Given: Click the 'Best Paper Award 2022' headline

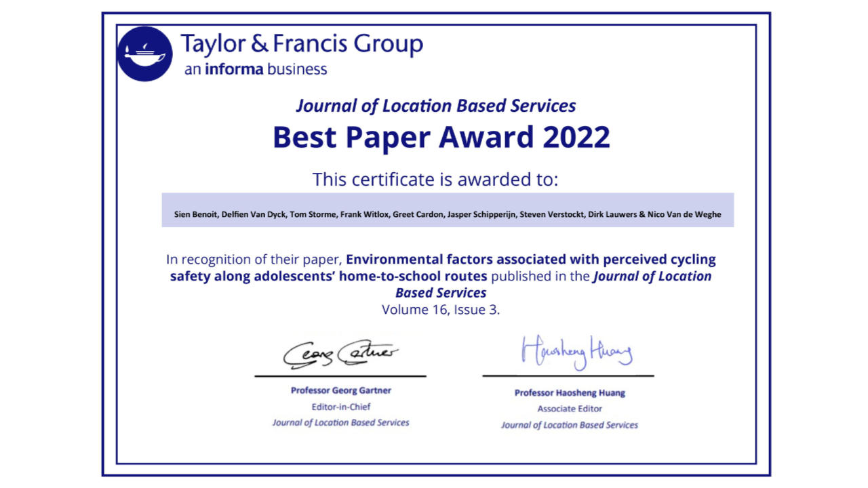Looking at the screenshot, I should 441,137.
